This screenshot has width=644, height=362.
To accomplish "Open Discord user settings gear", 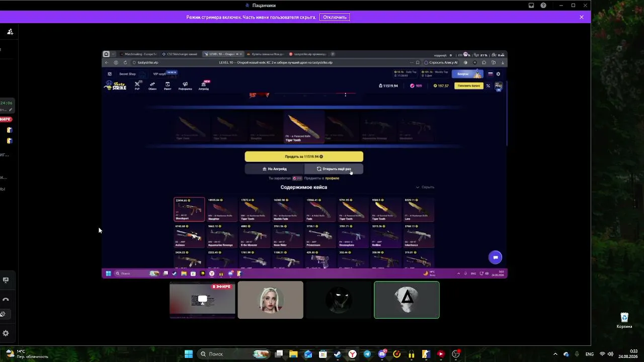I will coord(6,333).
